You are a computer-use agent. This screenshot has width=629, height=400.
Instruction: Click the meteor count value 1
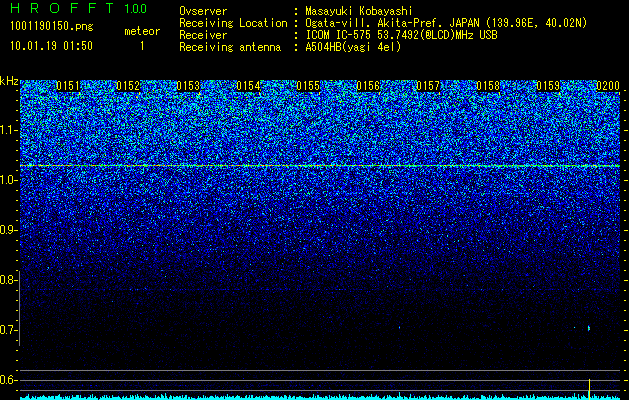pos(142,47)
